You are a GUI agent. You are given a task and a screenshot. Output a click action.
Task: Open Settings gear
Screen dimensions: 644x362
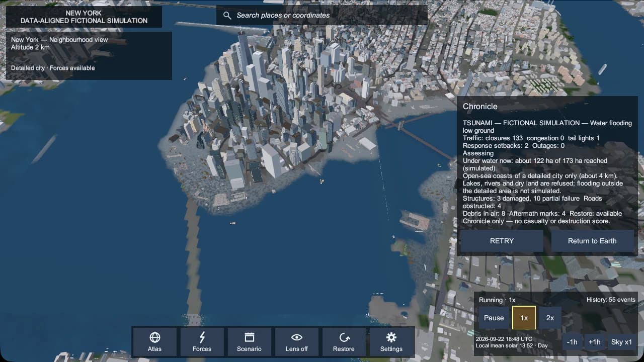click(x=391, y=342)
